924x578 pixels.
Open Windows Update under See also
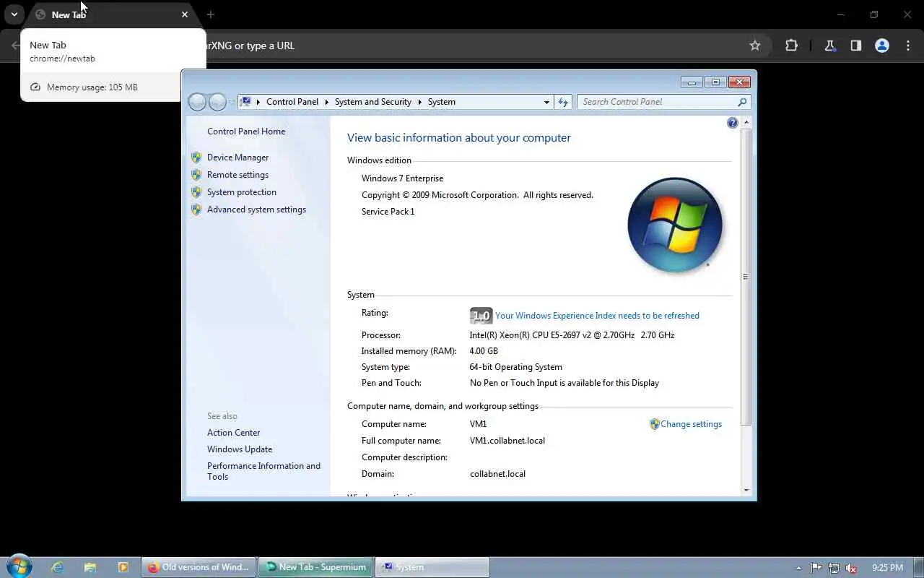[x=240, y=449]
